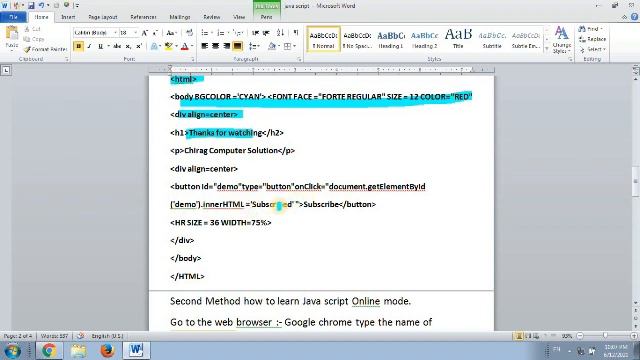Screen dimensions: 640x360
Task: Apply superscript formatting
Action: pyautogui.click(x=139, y=46)
